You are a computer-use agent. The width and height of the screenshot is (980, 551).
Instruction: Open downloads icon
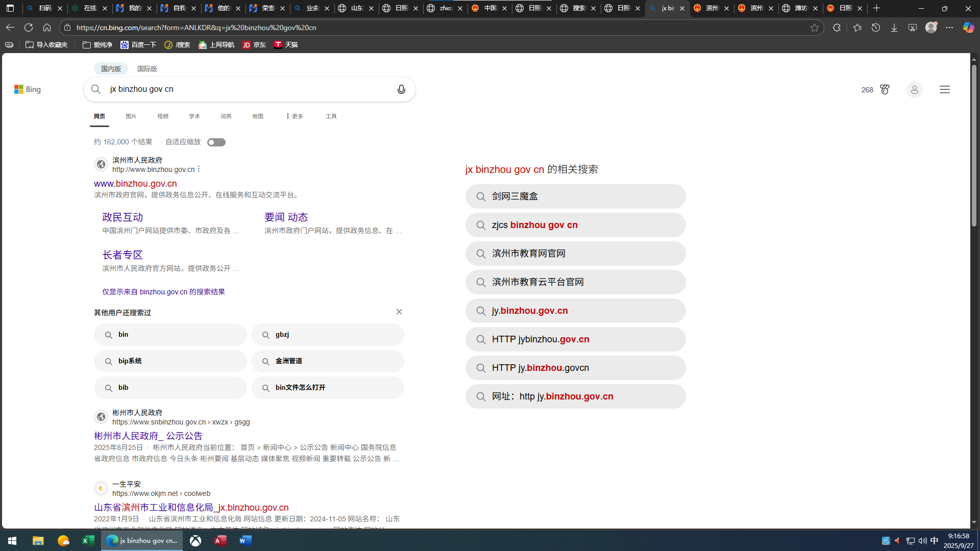[894, 28]
